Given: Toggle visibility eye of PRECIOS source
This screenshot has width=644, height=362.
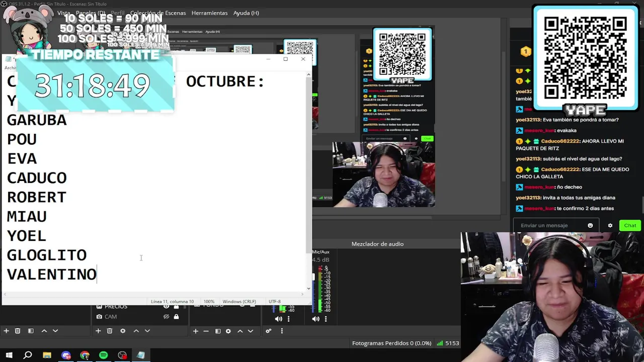Looking at the screenshot, I should pos(166,306).
